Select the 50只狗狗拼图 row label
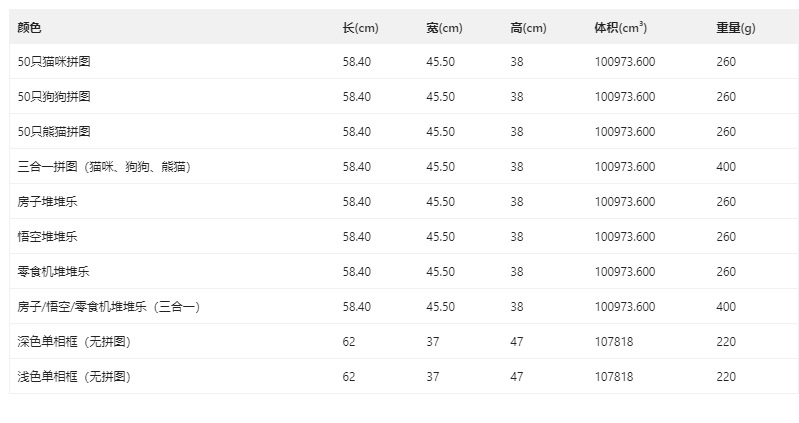Image resolution: width=799 pixels, height=423 pixels. [x=55, y=97]
